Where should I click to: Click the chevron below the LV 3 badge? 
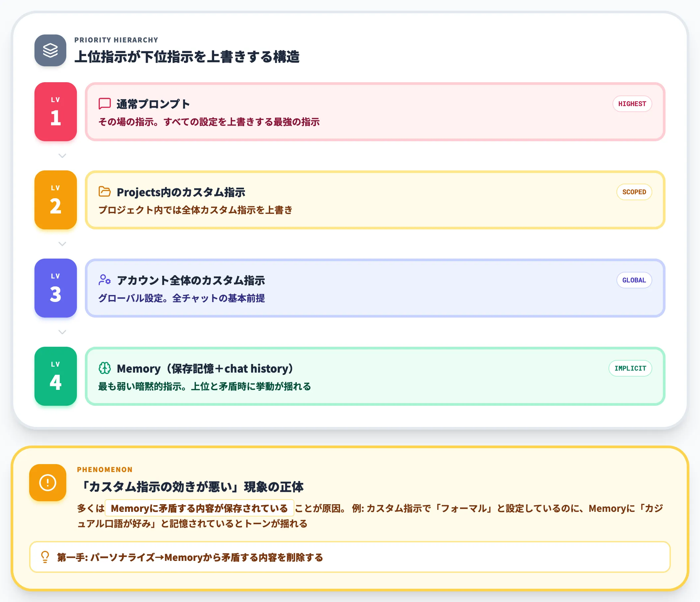(62, 332)
